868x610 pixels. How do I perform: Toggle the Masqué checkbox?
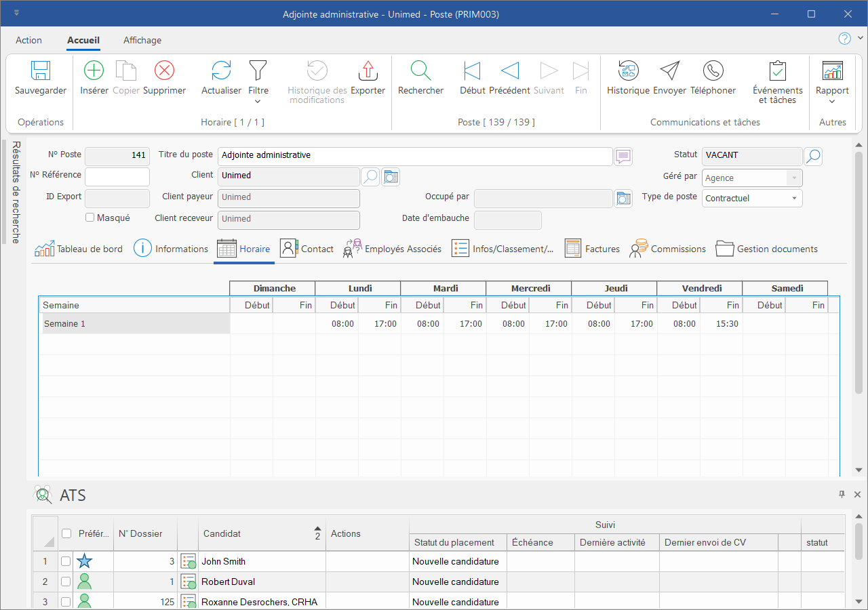pyautogui.click(x=90, y=218)
